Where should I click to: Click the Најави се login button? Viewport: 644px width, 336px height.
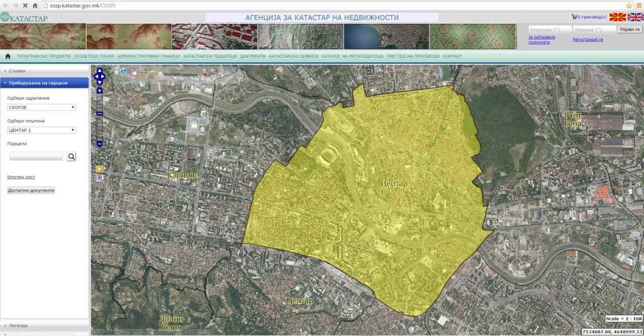coord(630,30)
